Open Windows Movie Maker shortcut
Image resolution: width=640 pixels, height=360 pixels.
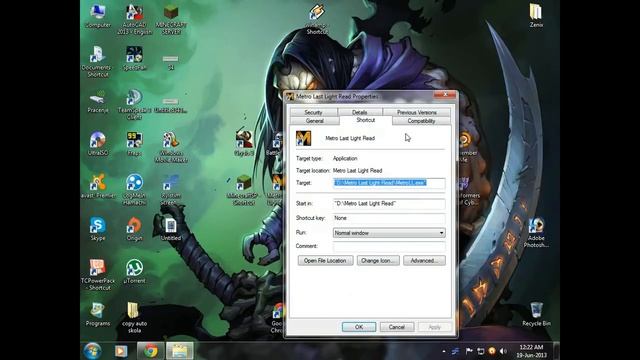(171, 147)
